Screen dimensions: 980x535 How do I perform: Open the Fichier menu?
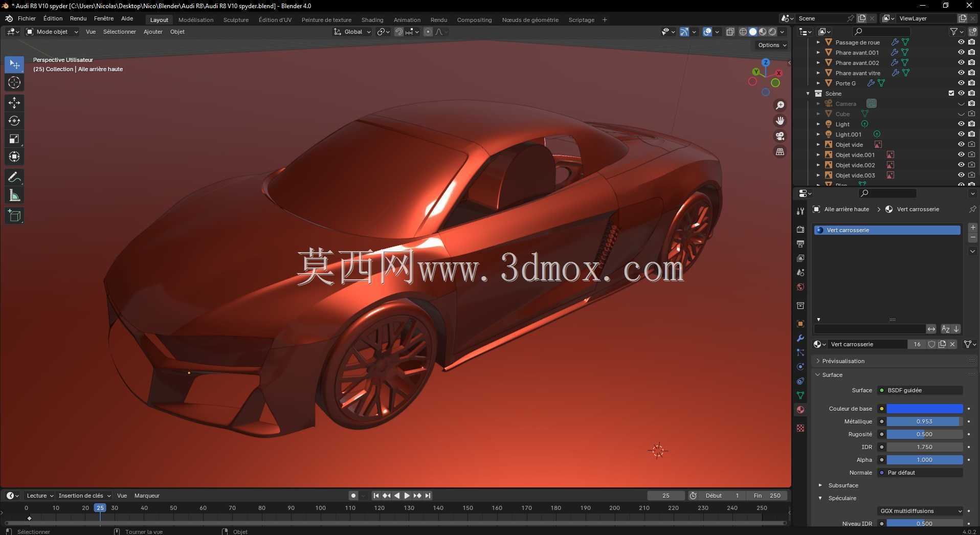[27, 18]
